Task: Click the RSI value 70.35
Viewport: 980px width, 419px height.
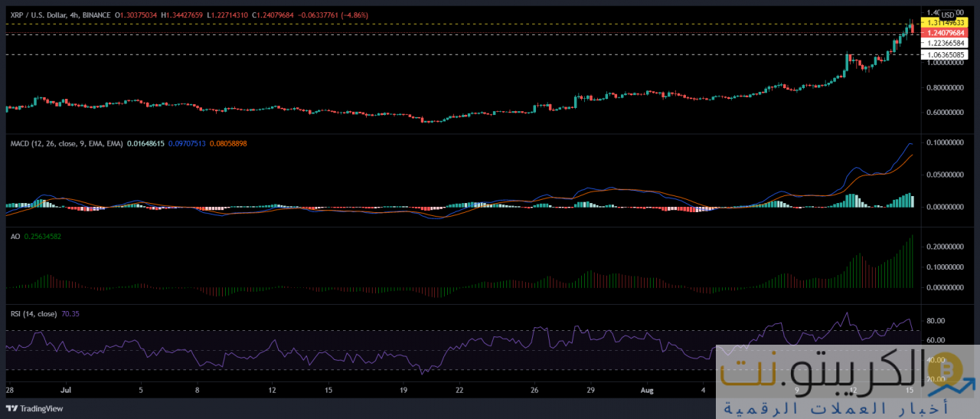Action: [x=73, y=313]
